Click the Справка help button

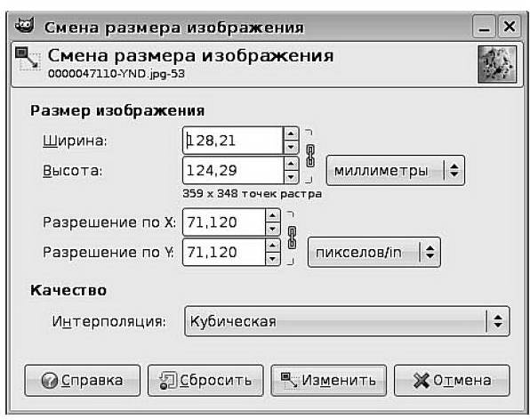[83, 381]
